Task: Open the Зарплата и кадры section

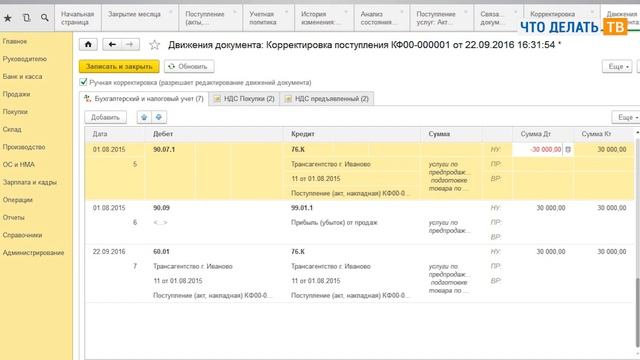Action: tap(29, 182)
